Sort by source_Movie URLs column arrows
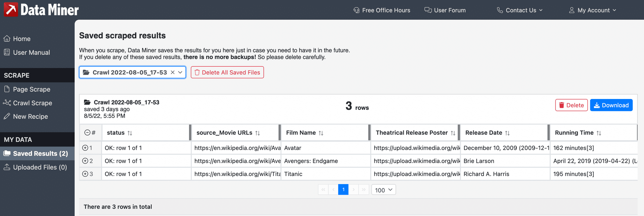Image resolution: width=644 pixels, height=216 pixels. (258, 133)
